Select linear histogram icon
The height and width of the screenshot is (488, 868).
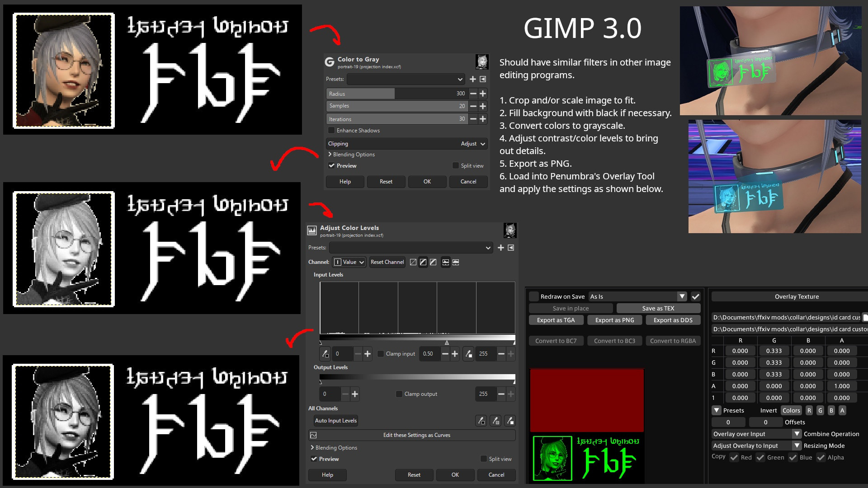coord(446,262)
